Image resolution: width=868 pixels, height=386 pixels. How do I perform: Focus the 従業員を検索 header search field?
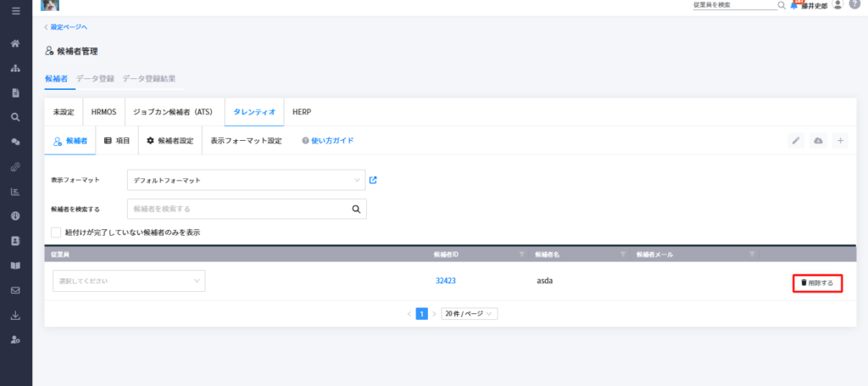735,5
